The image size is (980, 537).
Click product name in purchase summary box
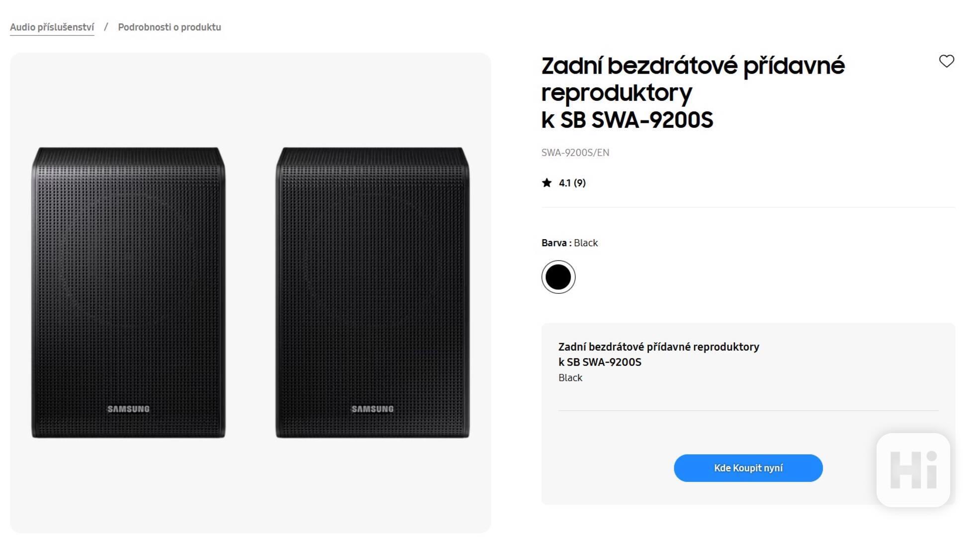coord(658,354)
